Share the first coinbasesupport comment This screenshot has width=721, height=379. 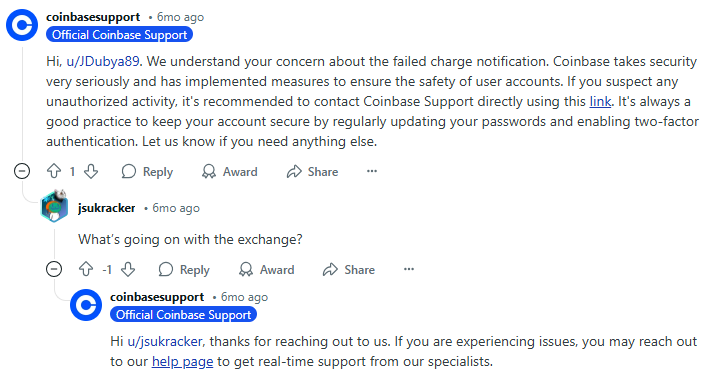312,172
